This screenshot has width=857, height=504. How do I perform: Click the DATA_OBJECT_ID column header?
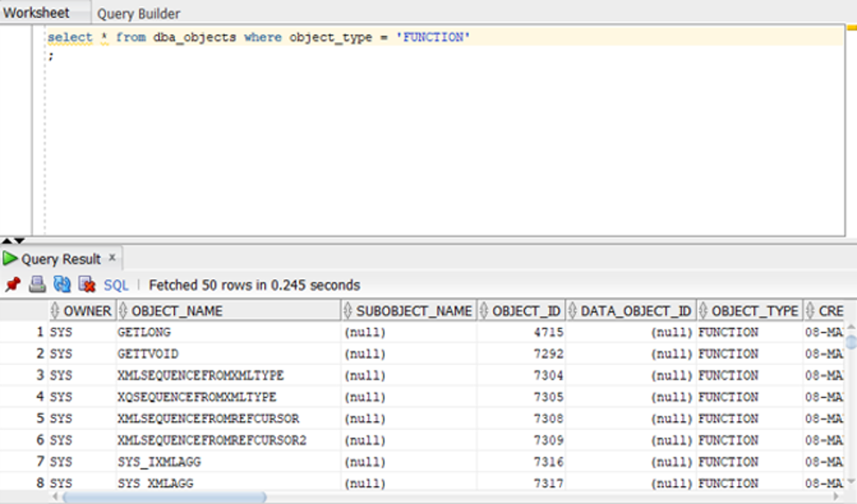(x=636, y=310)
